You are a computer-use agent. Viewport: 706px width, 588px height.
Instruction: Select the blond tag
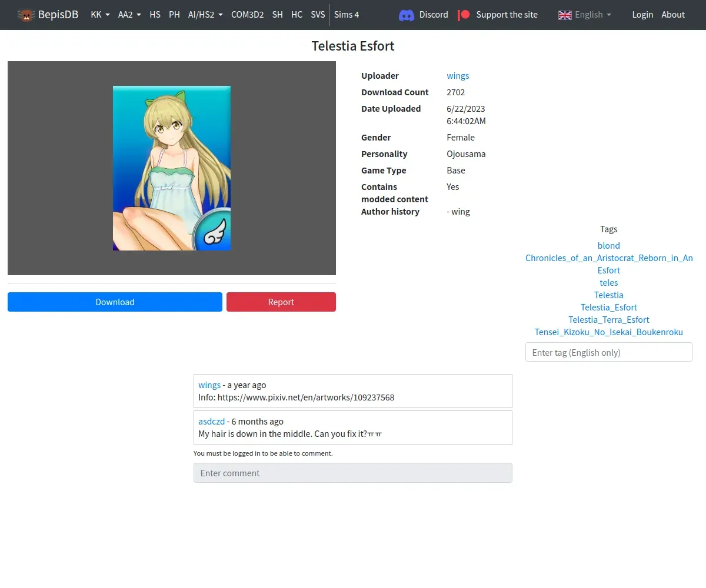click(609, 246)
